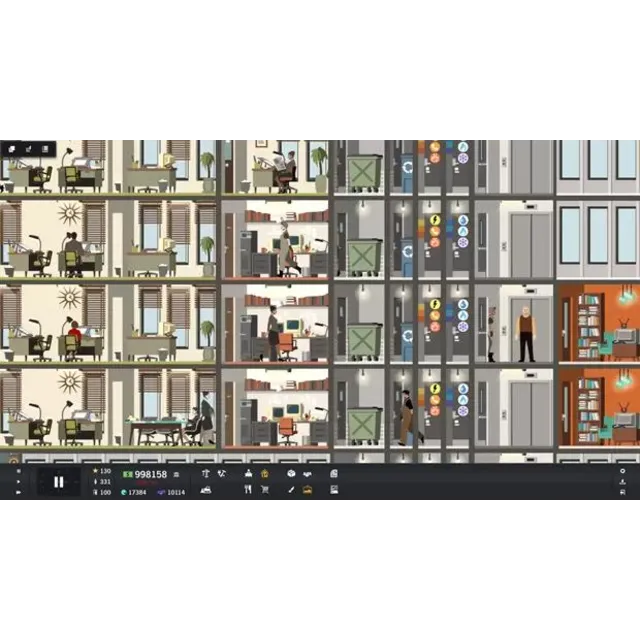Click the star prestige value 130
This screenshot has height=640, width=640.
click(105, 471)
